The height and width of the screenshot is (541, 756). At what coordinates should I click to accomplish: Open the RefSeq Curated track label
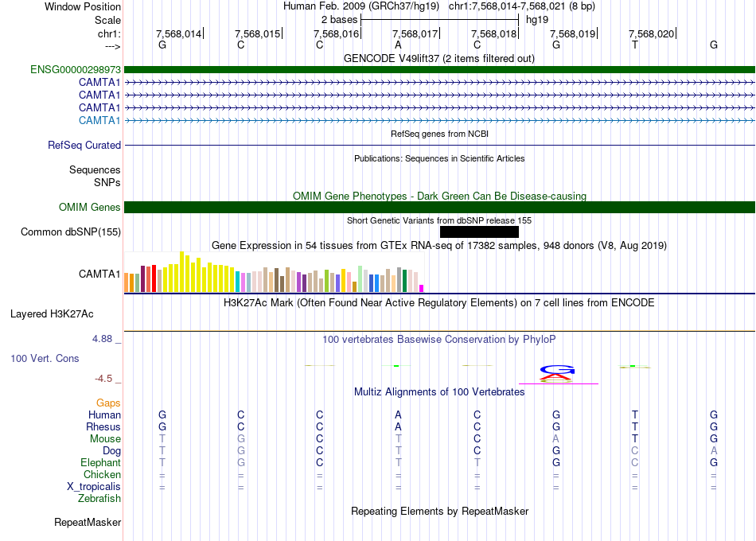click(84, 145)
